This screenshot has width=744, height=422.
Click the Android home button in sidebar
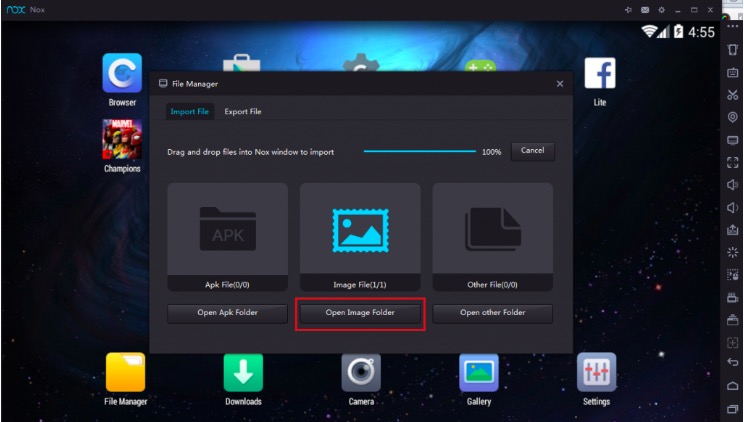(x=733, y=385)
